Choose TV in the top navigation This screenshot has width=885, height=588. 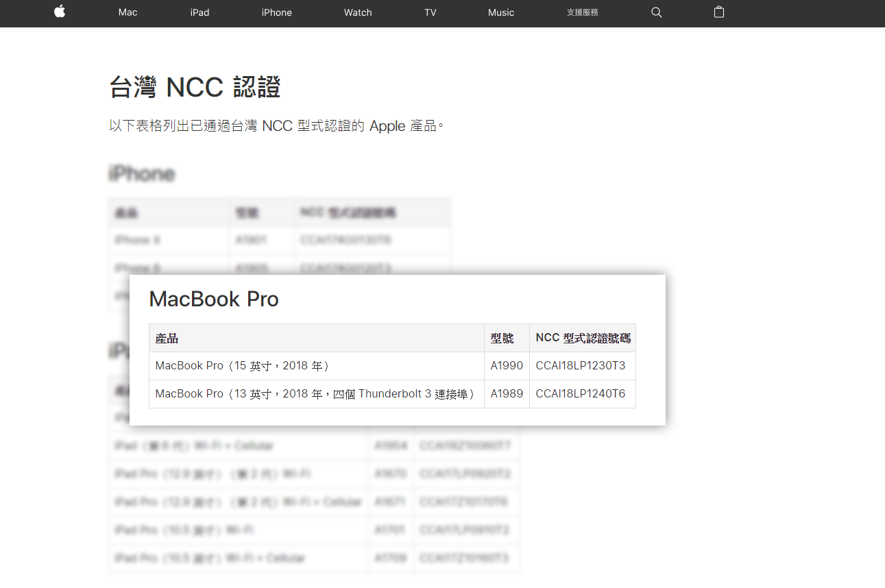click(x=431, y=12)
